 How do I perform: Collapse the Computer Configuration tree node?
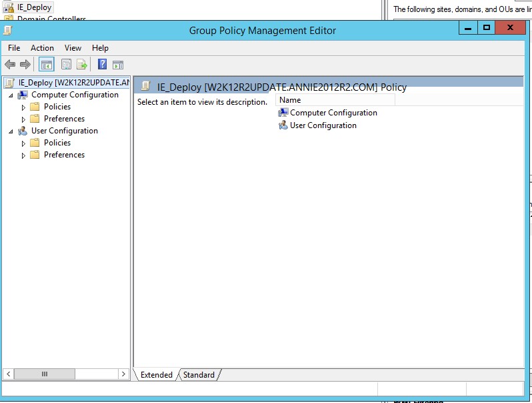click(11, 95)
